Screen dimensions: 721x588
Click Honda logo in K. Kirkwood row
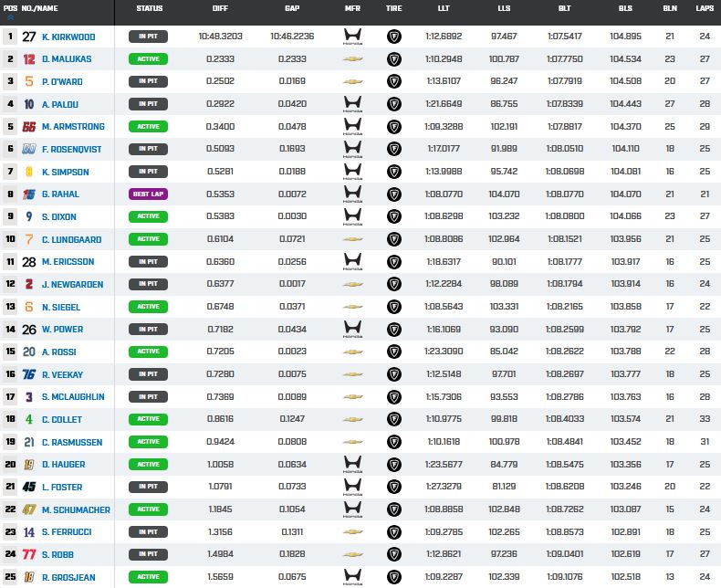point(352,37)
